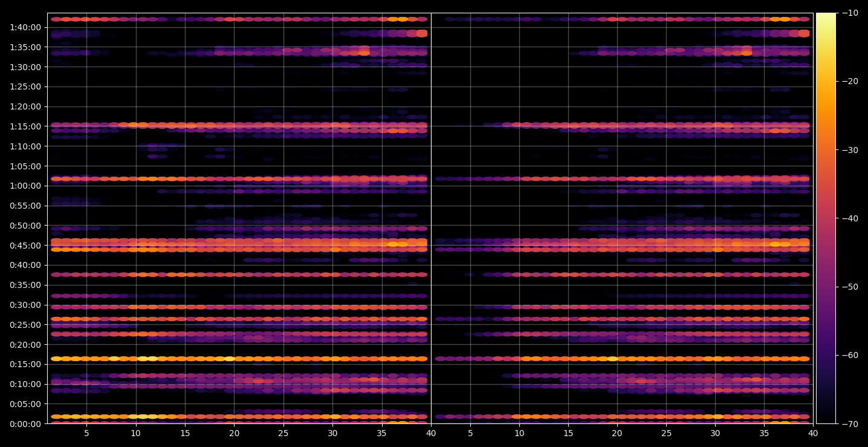Click the inferno colorbar gradient strip
The height and width of the screenshot is (447, 868).
(x=826, y=218)
